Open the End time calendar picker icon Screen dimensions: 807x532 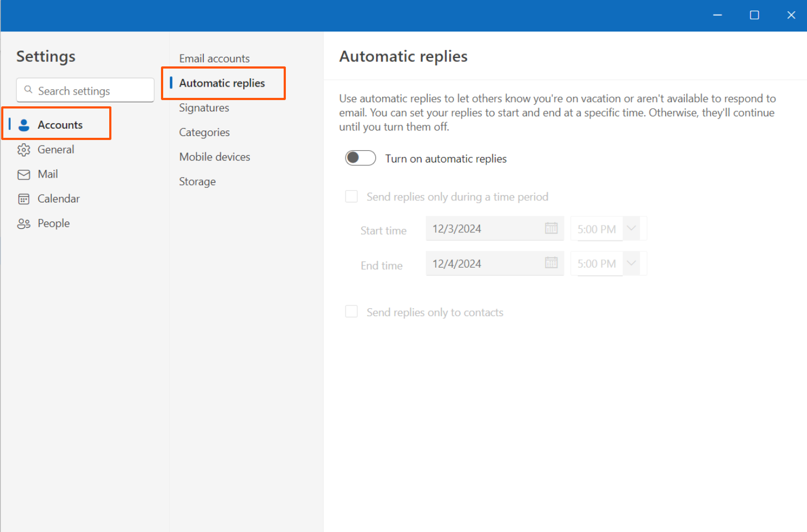tap(551, 263)
